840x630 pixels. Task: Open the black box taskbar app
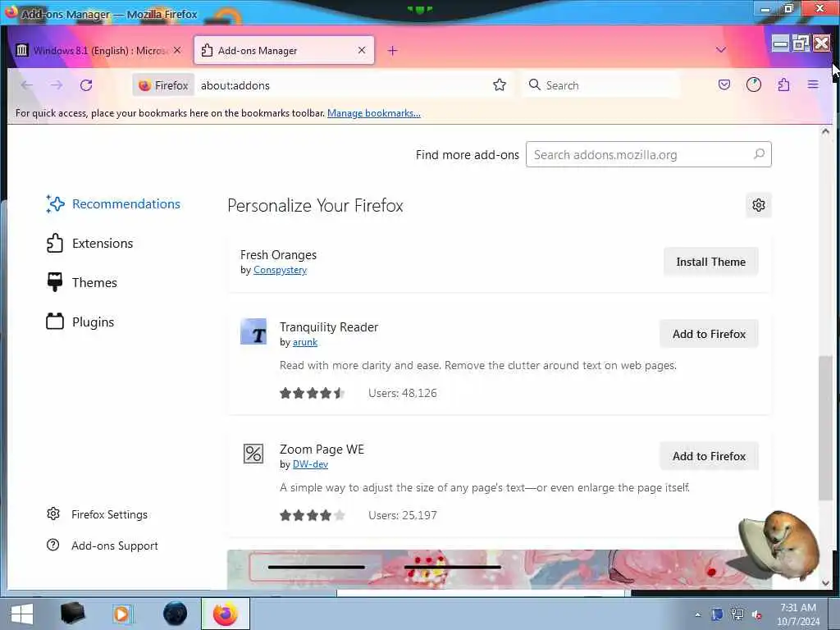click(x=72, y=614)
